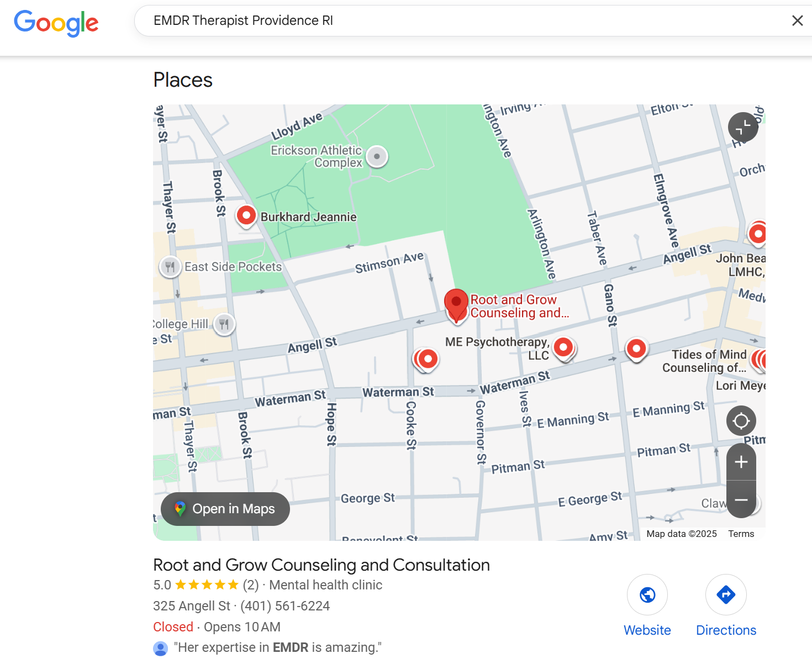
Task: Zoom in on the map
Action: pyautogui.click(x=741, y=462)
